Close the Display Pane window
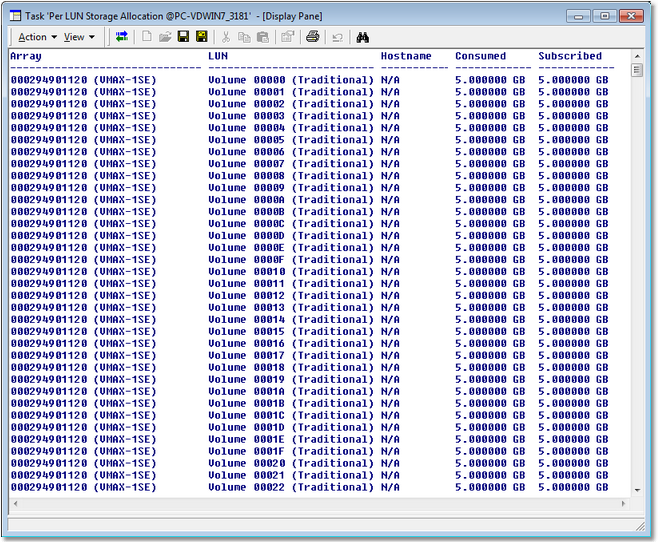The width and height of the screenshot is (658, 544). point(631,16)
